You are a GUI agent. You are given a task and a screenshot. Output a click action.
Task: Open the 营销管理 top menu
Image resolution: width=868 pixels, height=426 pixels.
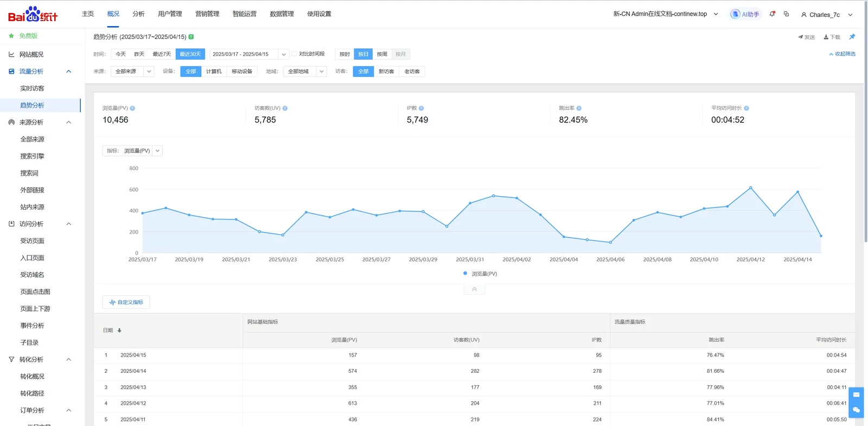click(x=207, y=14)
